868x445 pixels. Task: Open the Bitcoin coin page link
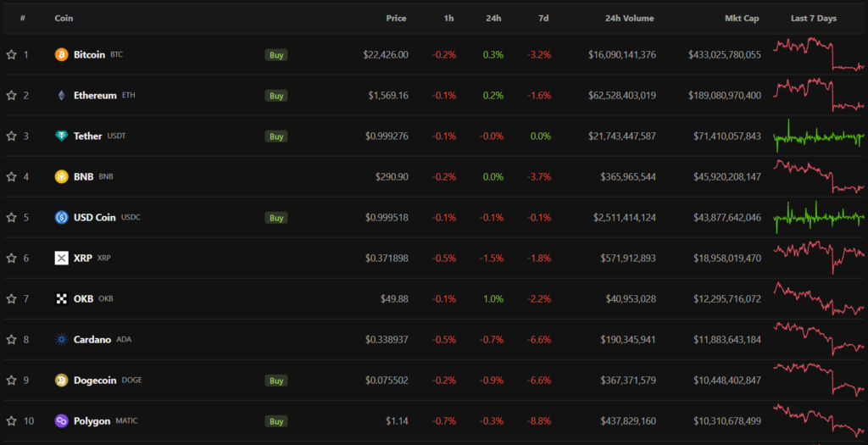pyautogui.click(x=89, y=55)
